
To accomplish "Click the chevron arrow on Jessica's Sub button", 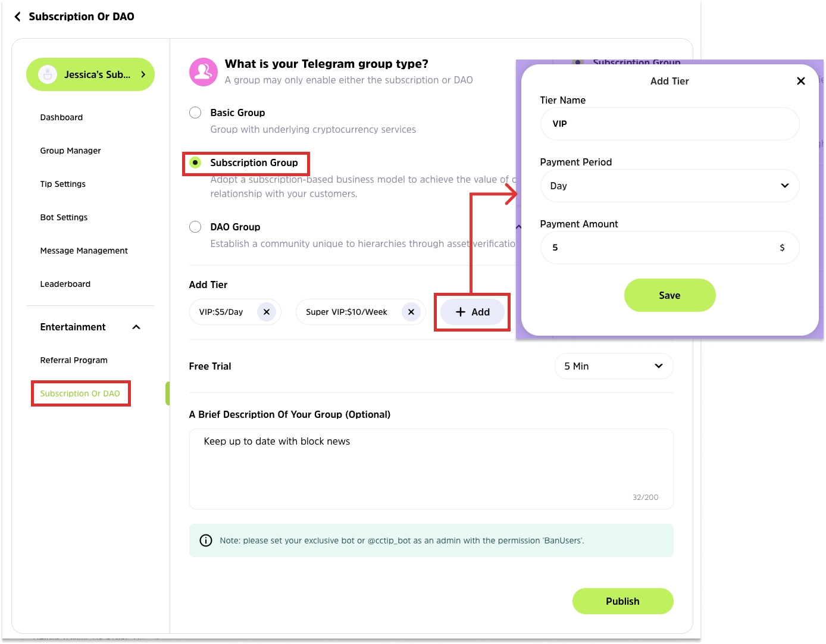I will (x=143, y=74).
